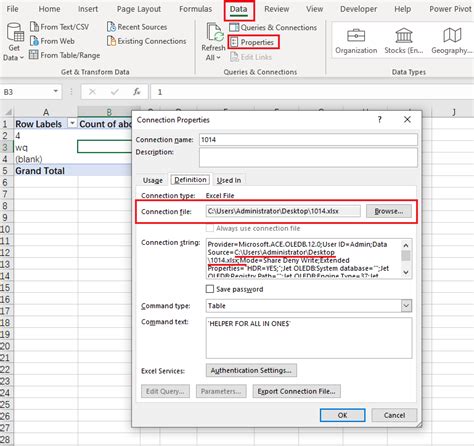474x446 pixels.
Task: Click the Connection file path field
Action: tap(283, 211)
